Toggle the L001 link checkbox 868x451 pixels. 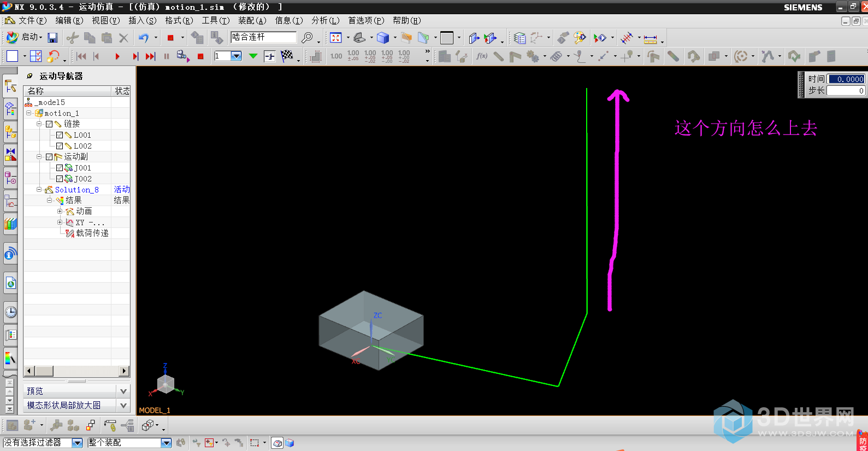pyautogui.click(x=60, y=135)
